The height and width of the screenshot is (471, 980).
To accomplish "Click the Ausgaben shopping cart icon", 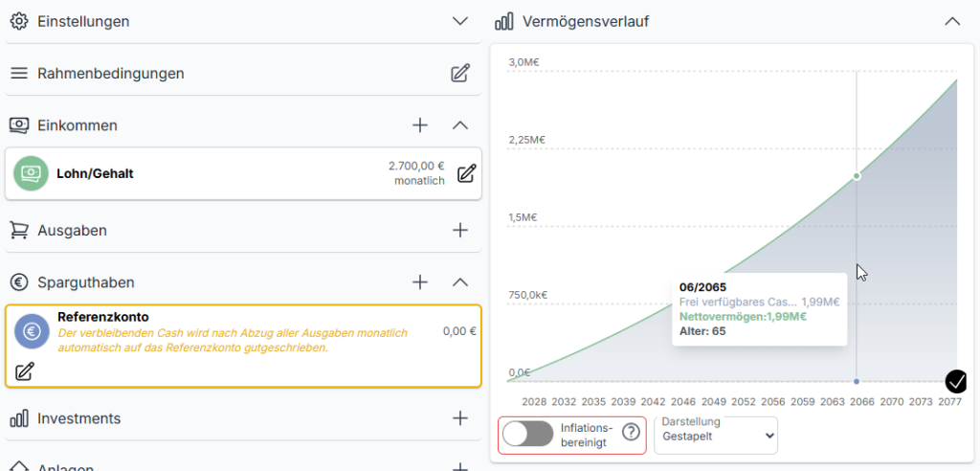I will [19, 231].
